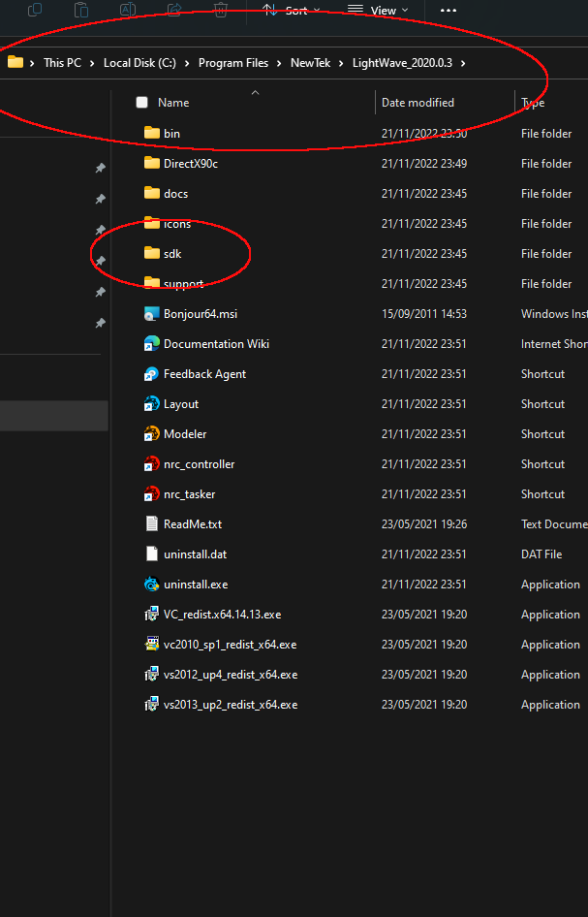Select the VC_redist.x64.14.13.exe installer icon

coord(152,614)
